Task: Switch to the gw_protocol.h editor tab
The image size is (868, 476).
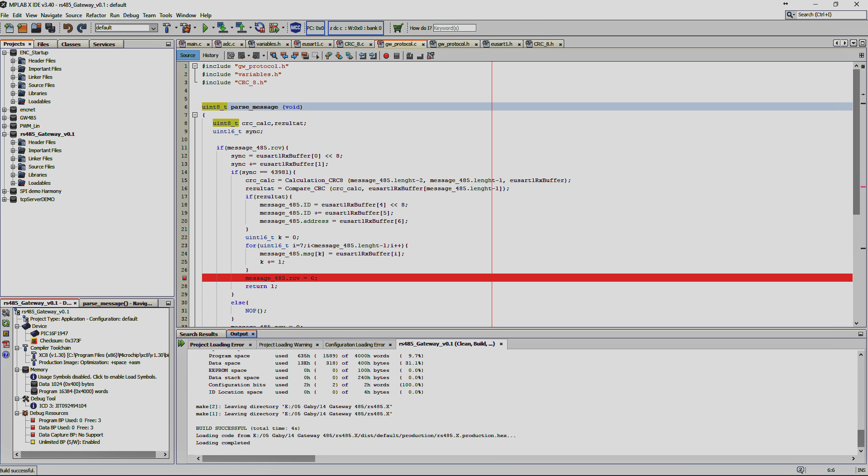Action: point(453,44)
